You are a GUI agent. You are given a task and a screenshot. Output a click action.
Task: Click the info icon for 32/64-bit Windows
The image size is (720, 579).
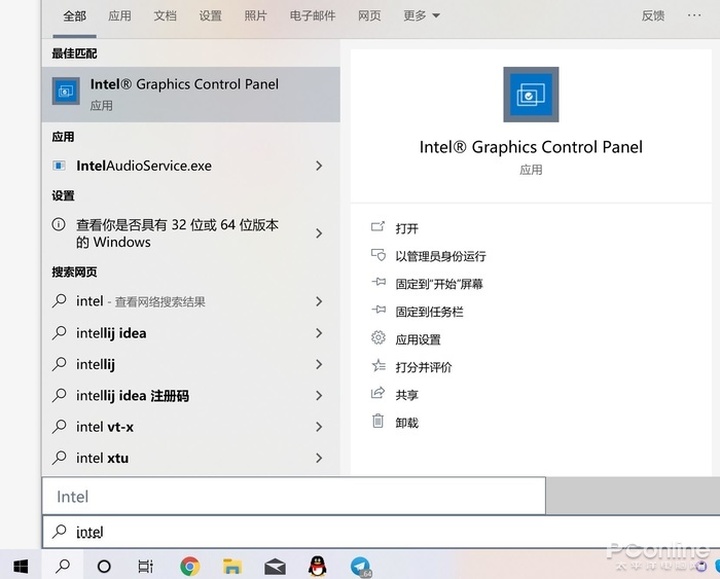coord(58,225)
